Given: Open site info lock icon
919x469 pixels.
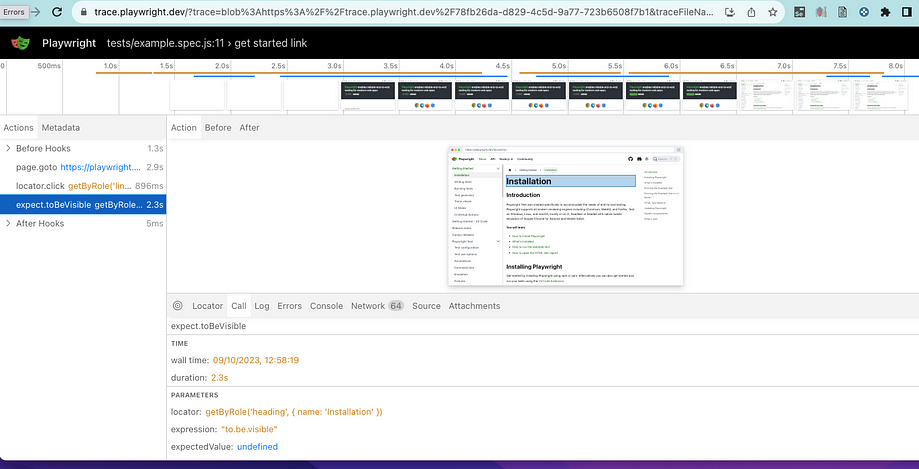Looking at the screenshot, I should pos(83,12).
